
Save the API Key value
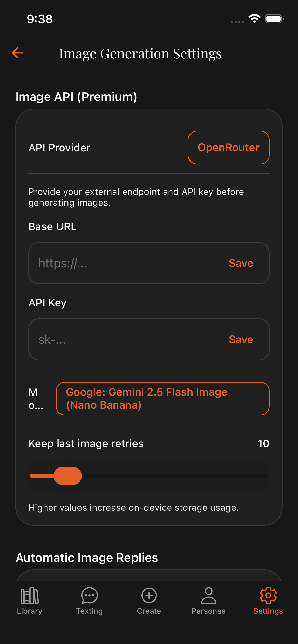(x=240, y=339)
